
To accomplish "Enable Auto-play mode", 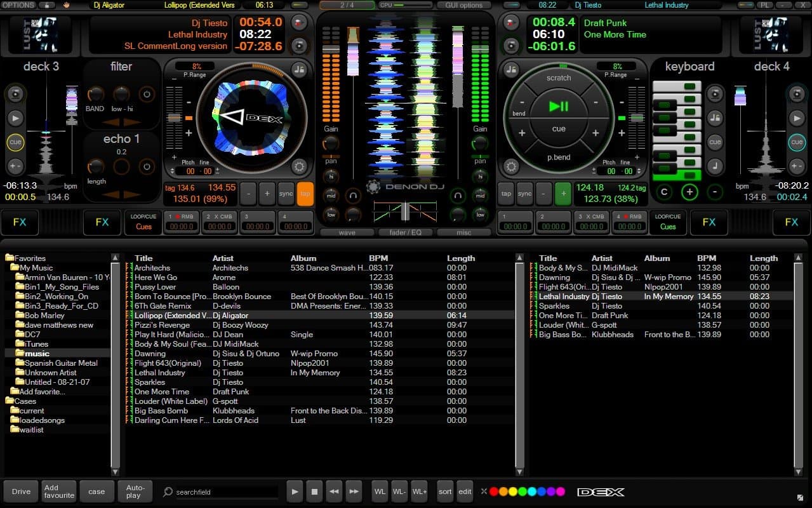I will tap(135, 491).
